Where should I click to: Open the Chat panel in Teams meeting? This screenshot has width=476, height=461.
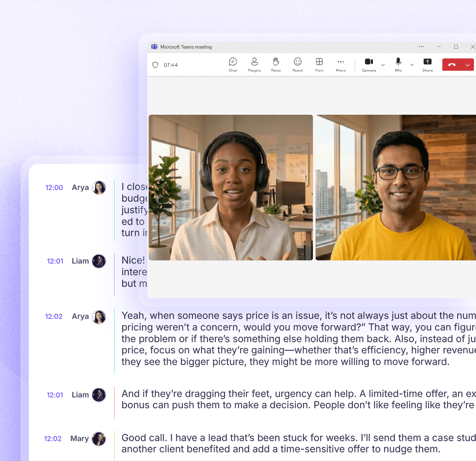pos(233,65)
